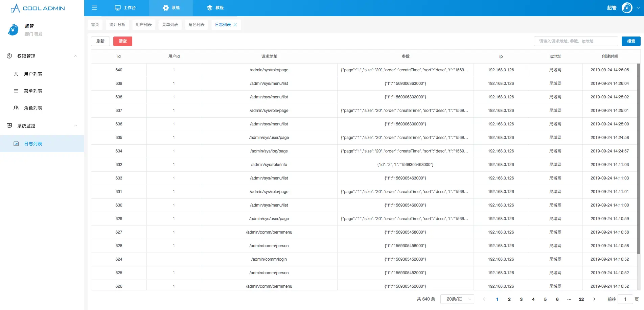Click the 创建时间 column header
This screenshot has height=310, width=644.
click(610, 56)
